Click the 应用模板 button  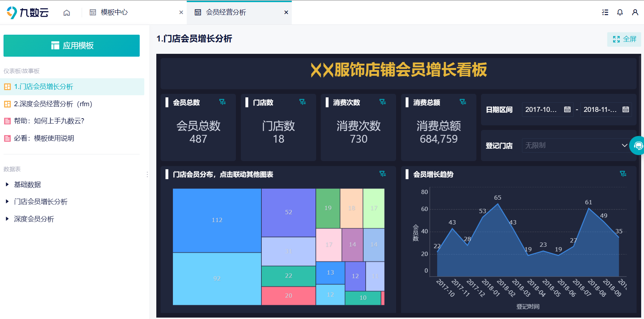tap(71, 46)
